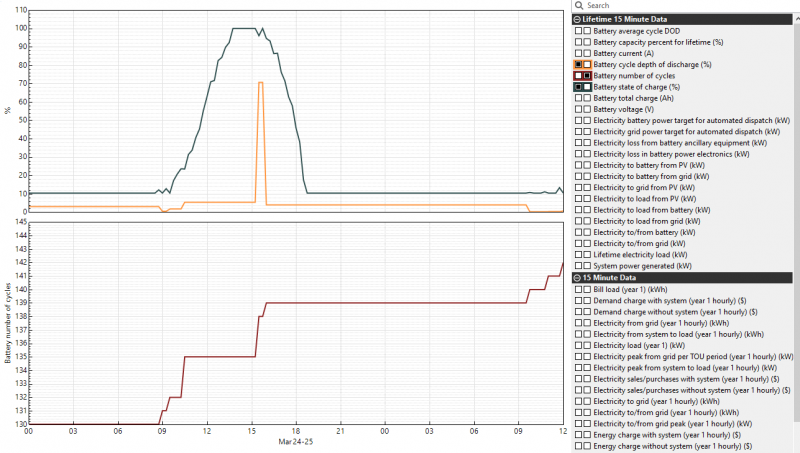Image resolution: width=800 pixels, height=453 pixels.
Task: Uncheck dark red Battery number of cycles box
Action: pyautogui.click(x=587, y=76)
